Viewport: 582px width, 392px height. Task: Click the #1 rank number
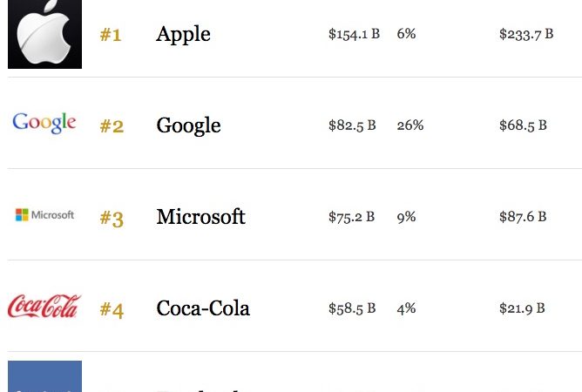pos(111,35)
